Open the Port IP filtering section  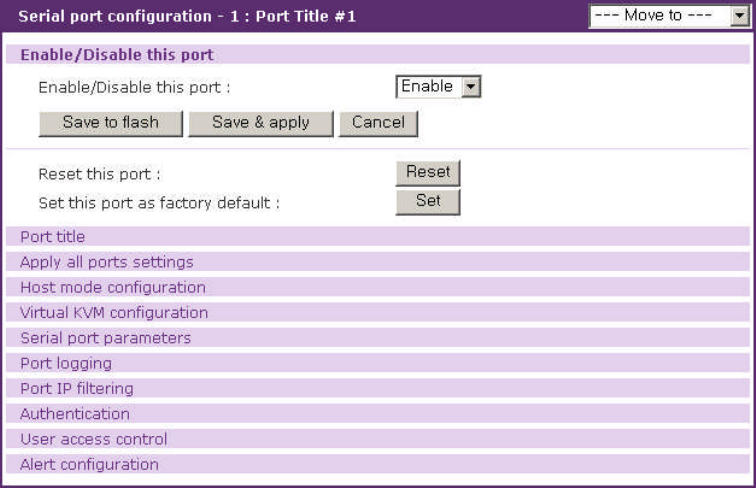(77, 388)
